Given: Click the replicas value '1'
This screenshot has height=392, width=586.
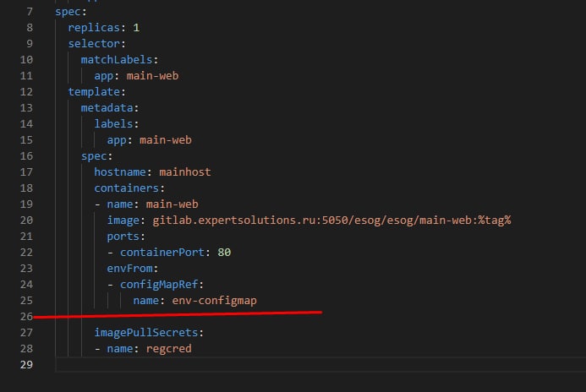Looking at the screenshot, I should [x=136, y=28].
